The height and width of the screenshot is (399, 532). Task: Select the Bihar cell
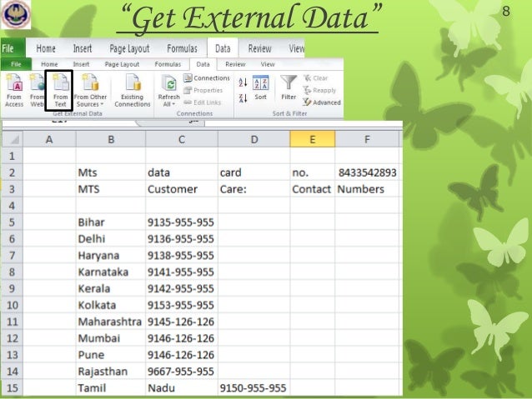point(111,222)
